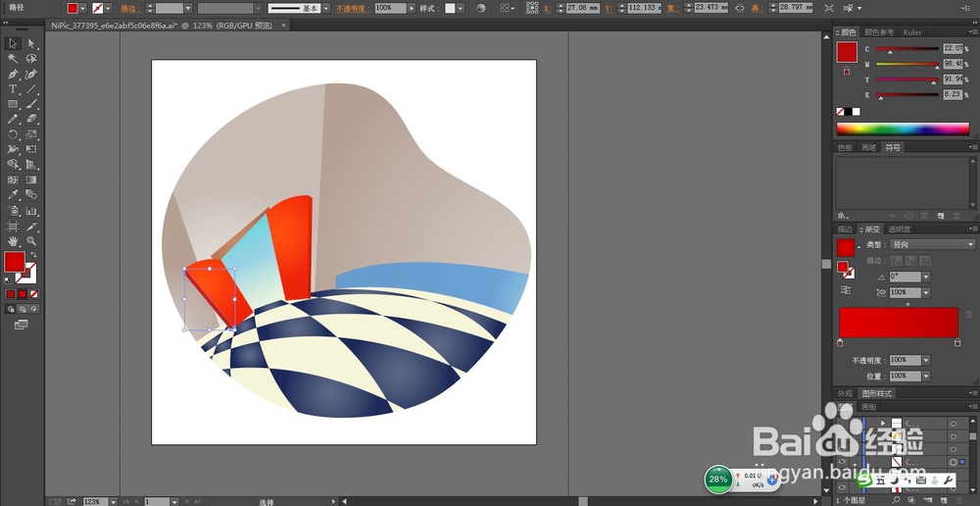
Task: Select the Hand tool
Action: 13,241
